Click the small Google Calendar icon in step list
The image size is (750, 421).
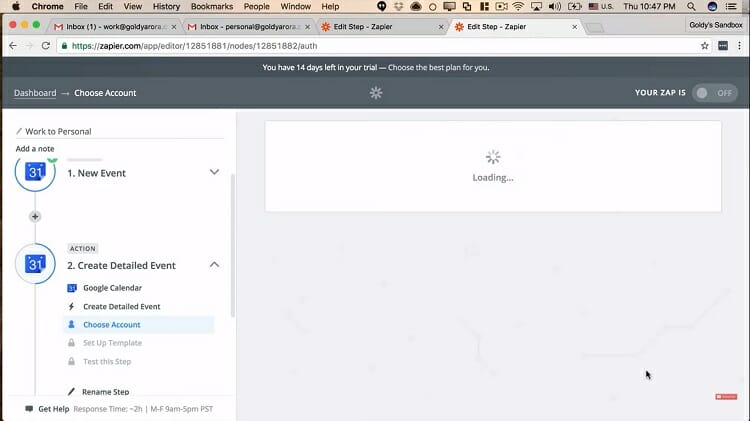pos(72,288)
